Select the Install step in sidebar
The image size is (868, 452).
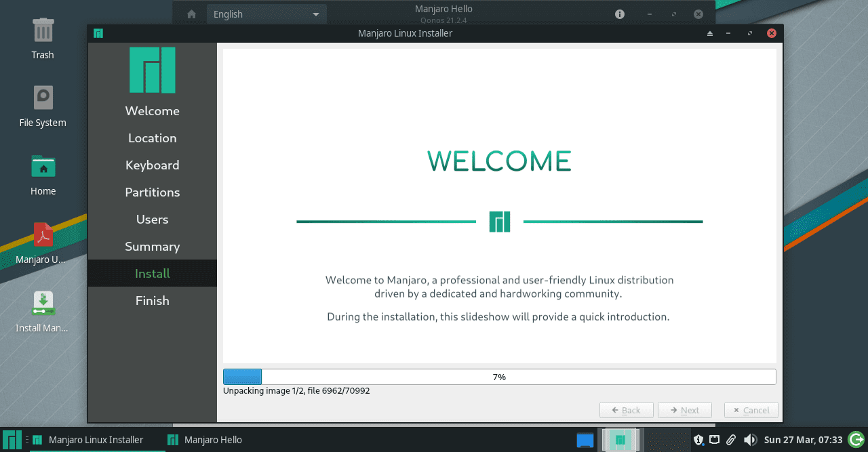coord(153,274)
